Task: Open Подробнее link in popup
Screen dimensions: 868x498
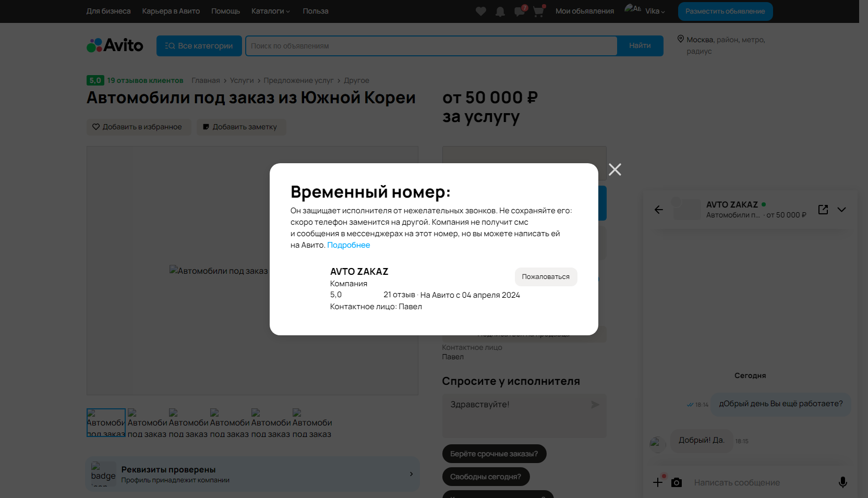Action: tap(348, 245)
